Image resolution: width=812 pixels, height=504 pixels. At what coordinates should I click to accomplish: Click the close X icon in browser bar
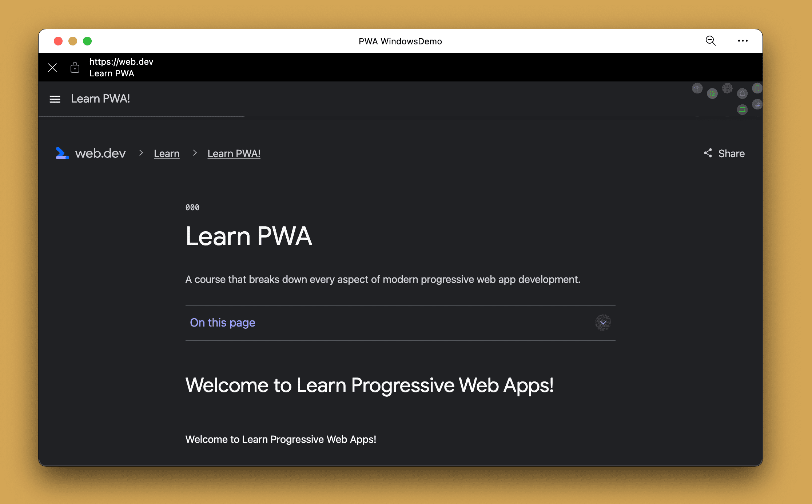(x=52, y=67)
